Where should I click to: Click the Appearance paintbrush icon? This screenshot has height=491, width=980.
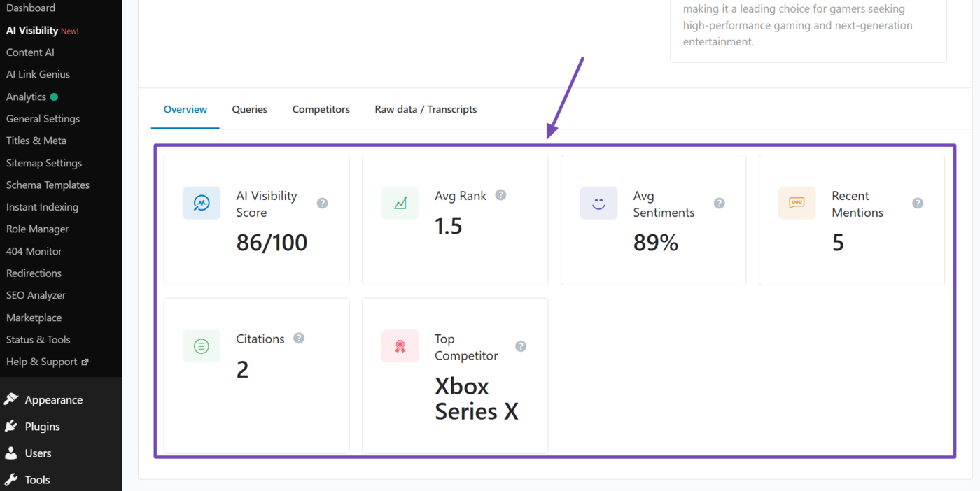[10, 399]
